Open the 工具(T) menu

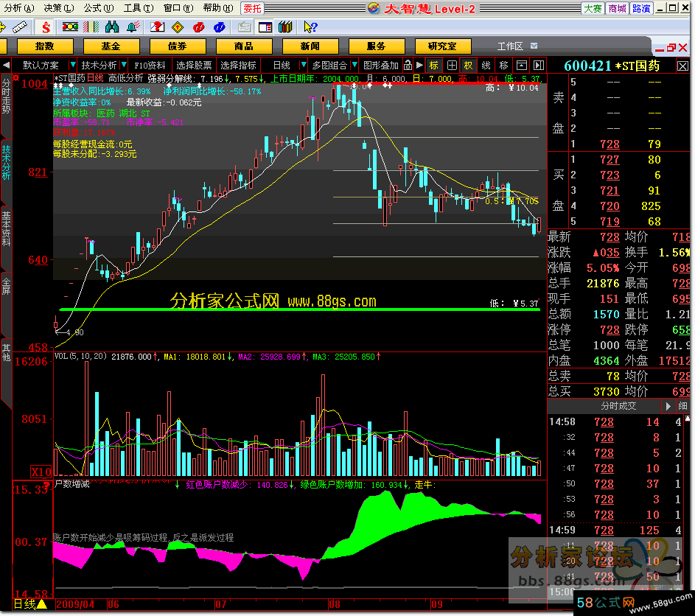coord(139,8)
